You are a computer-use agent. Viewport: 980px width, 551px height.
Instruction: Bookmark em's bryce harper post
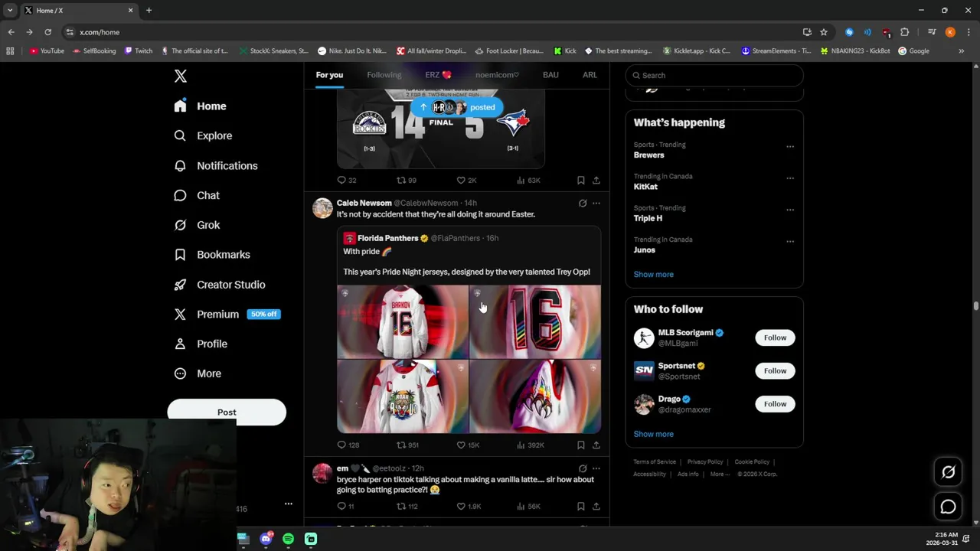coord(580,506)
